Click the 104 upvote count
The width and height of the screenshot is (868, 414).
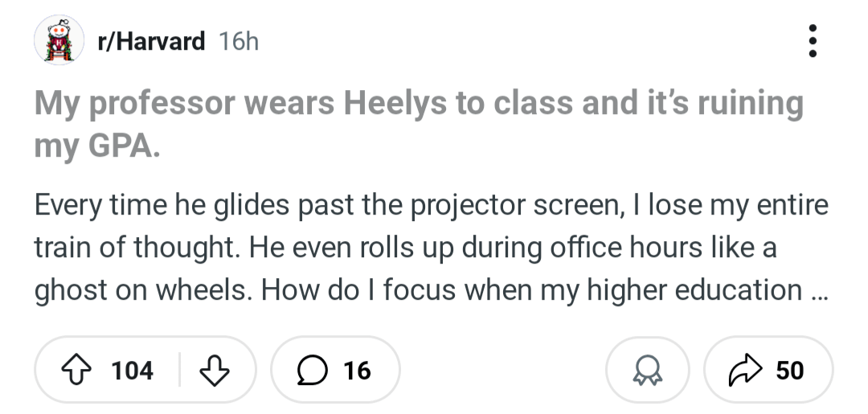132,370
